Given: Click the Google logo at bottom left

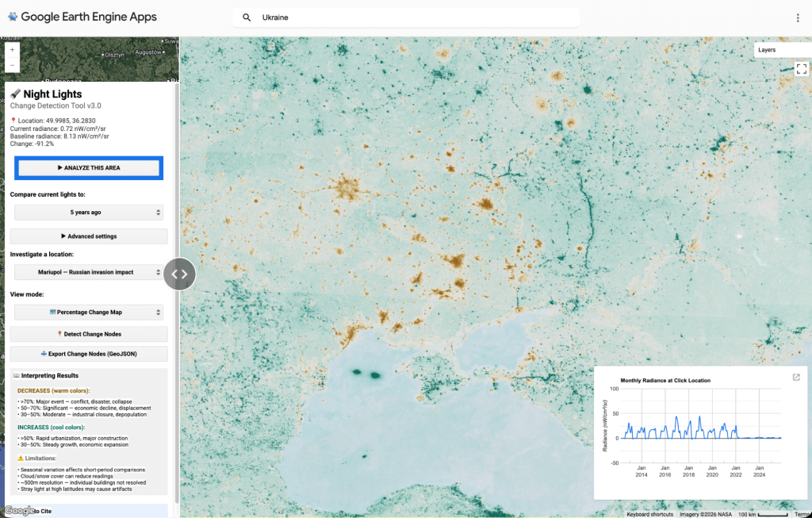Looking at the screenshot, I should 20,511.
